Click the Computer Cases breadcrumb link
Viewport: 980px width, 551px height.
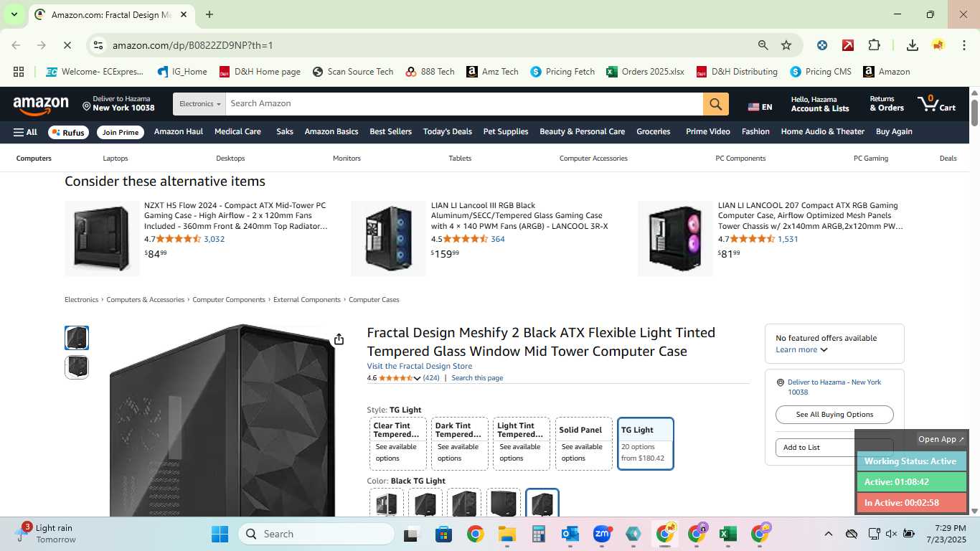click(374, 300)
